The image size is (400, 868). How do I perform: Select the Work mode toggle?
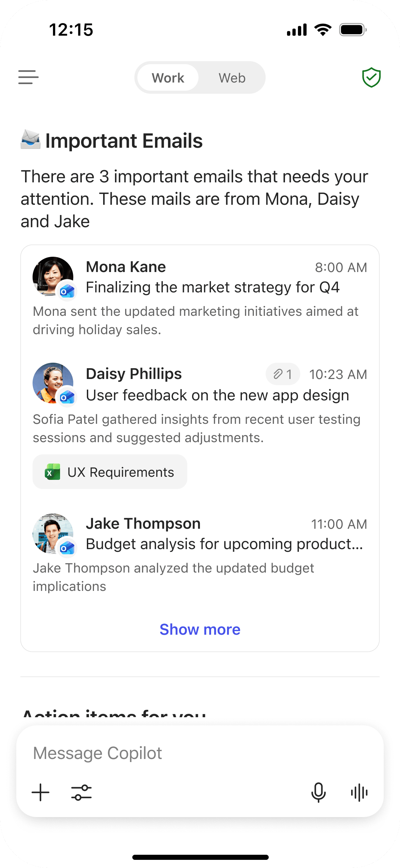coord(168,78)
